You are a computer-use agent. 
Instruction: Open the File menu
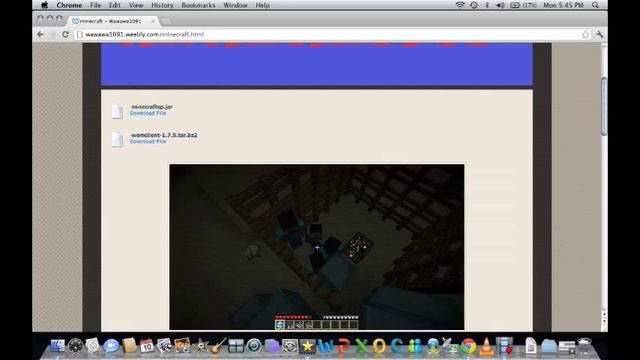pos(95,5)
